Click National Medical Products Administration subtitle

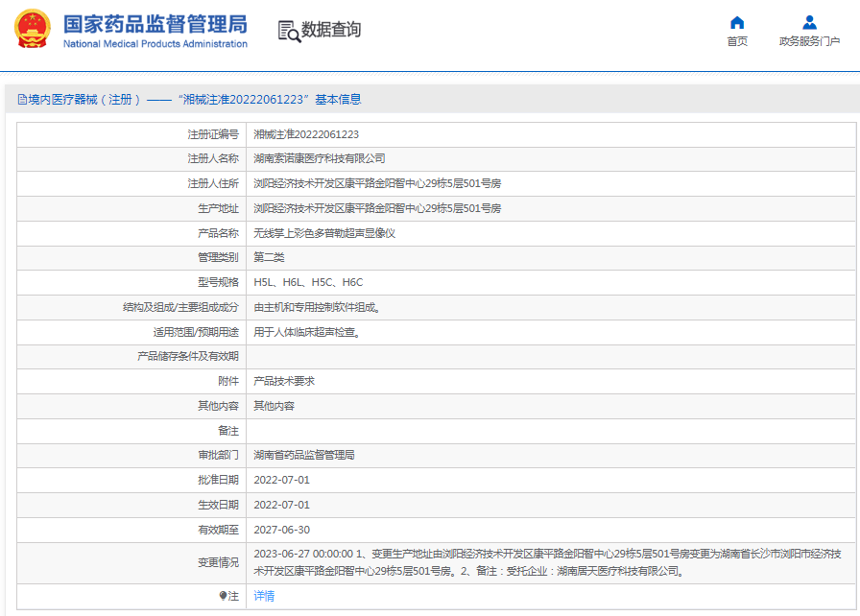click(x=155, y=44)
